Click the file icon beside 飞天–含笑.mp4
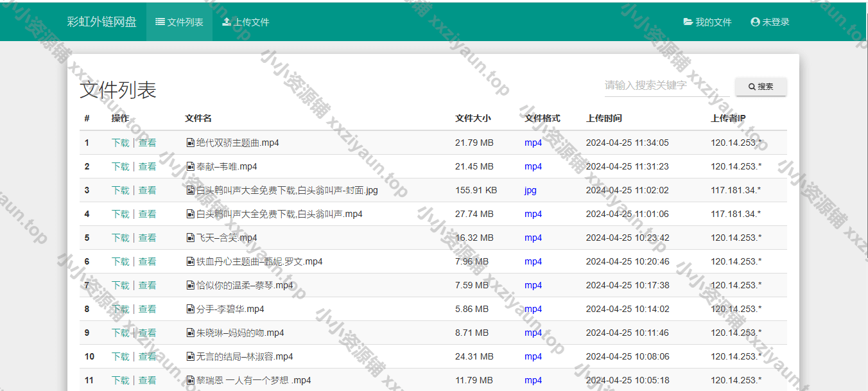 [190, 238]
